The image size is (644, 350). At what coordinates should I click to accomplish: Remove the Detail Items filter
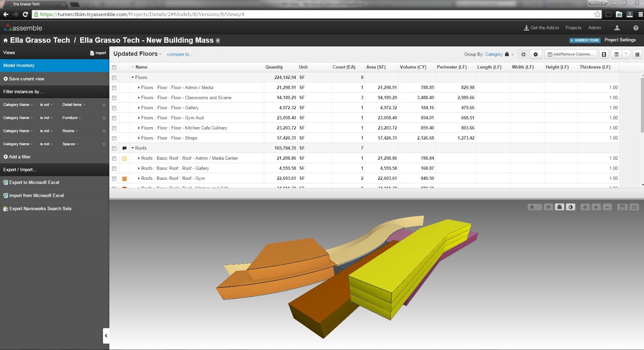click(x=104, y=105)
